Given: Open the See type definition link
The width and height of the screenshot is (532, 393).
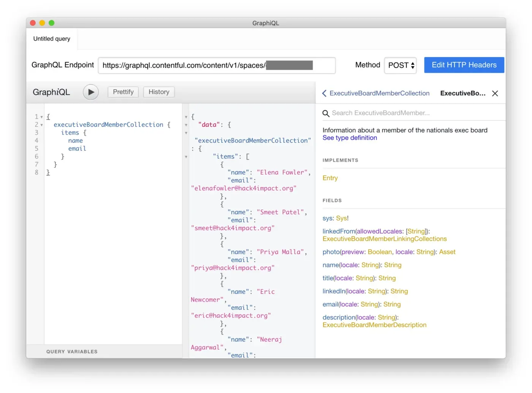Looking at the screenshot, I should pos(349,137).
